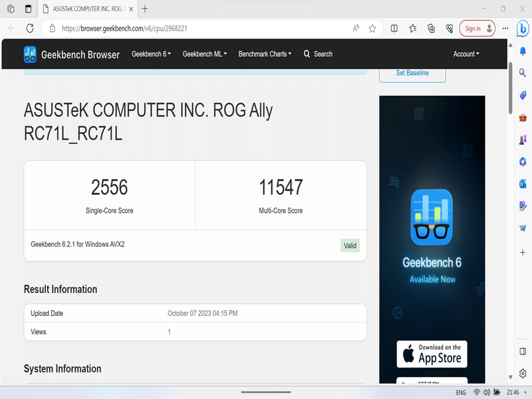Viewport: 532px width, 399px height.
Task: Click the read aloud icon in the address bar
Action: (x=356, y=29)
